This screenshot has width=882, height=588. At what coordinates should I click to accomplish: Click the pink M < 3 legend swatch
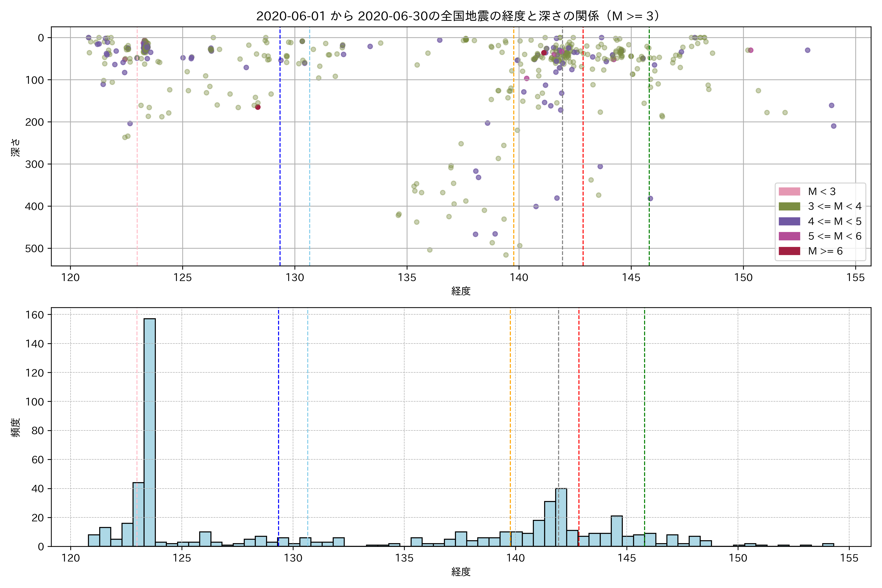point(789,192)
